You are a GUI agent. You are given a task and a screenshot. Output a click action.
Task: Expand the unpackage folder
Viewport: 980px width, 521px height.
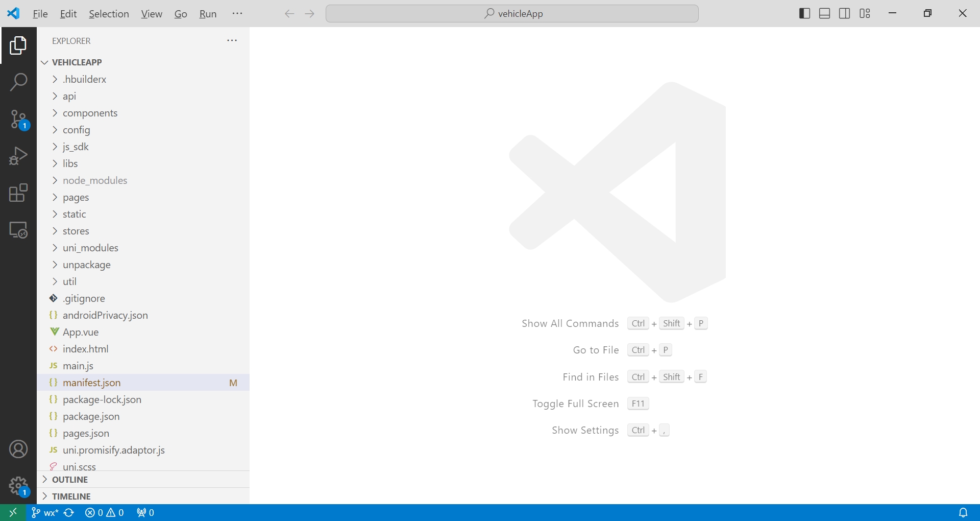tap(143, 265)
